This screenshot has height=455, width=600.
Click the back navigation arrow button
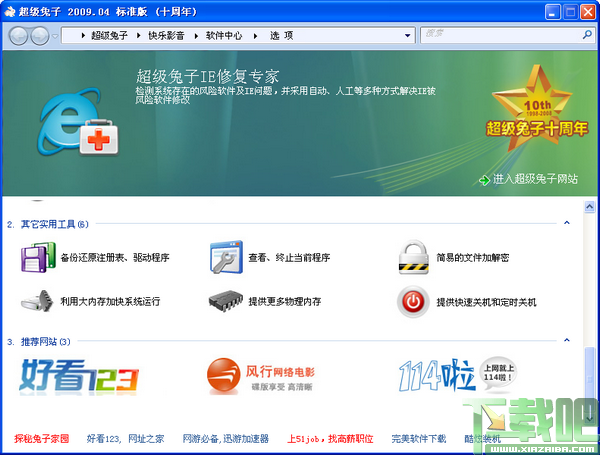tap(18, 36)
